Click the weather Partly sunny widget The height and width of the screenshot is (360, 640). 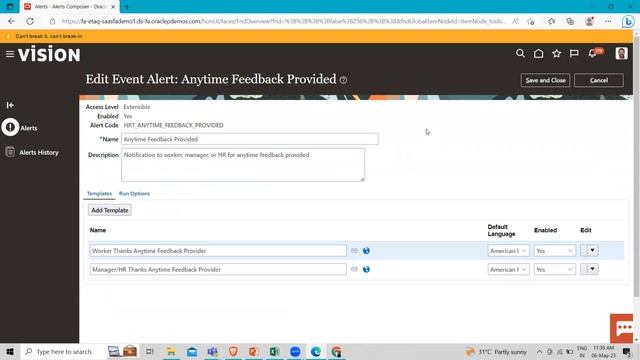coord(497,351)
